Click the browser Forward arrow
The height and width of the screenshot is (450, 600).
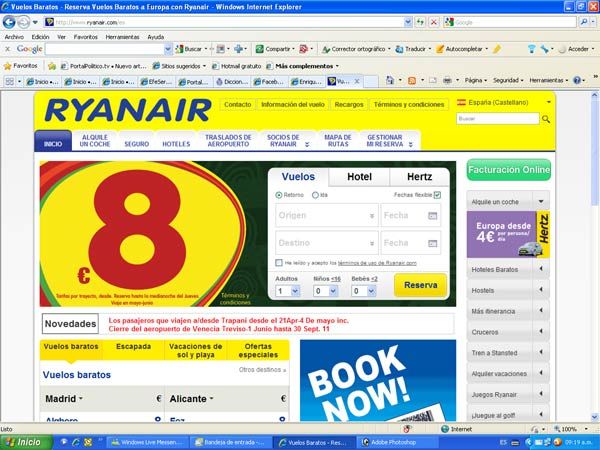24,22
